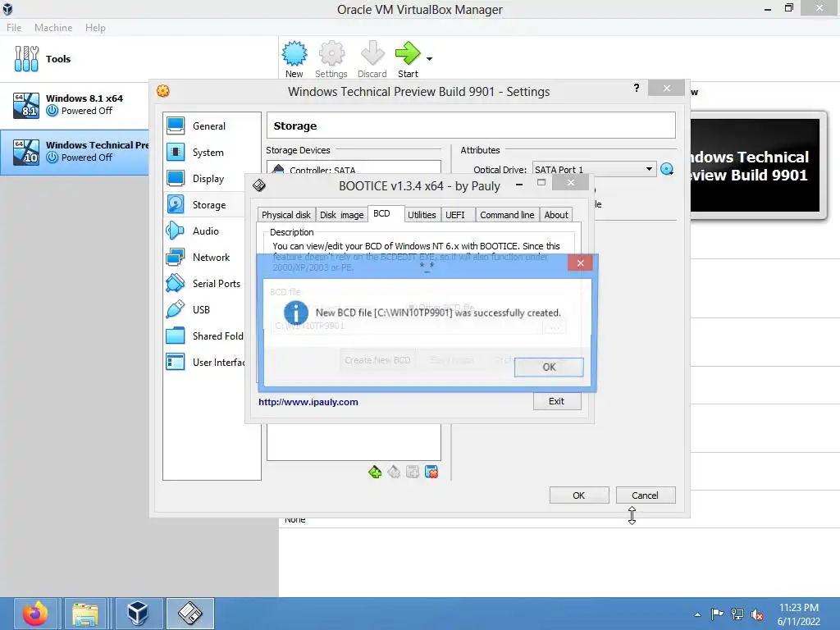Open the File menu in VirtualBox Manager

click(x=14, y=27)
